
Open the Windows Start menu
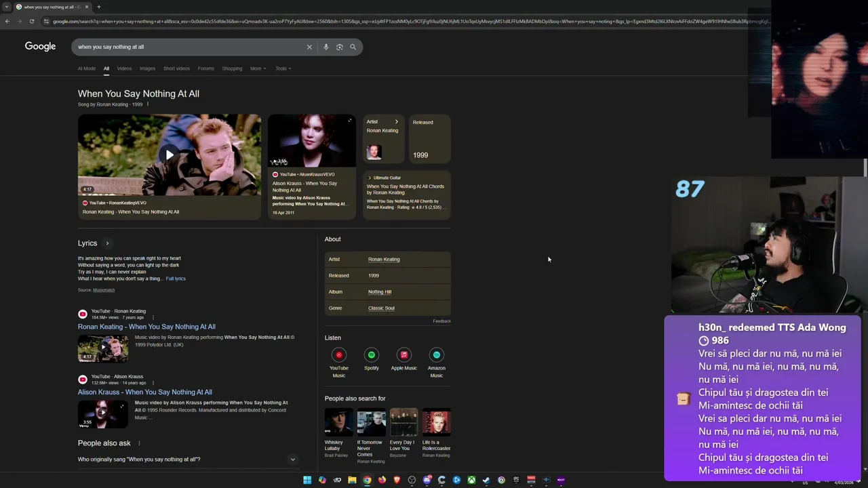click(x=307, y=480)
